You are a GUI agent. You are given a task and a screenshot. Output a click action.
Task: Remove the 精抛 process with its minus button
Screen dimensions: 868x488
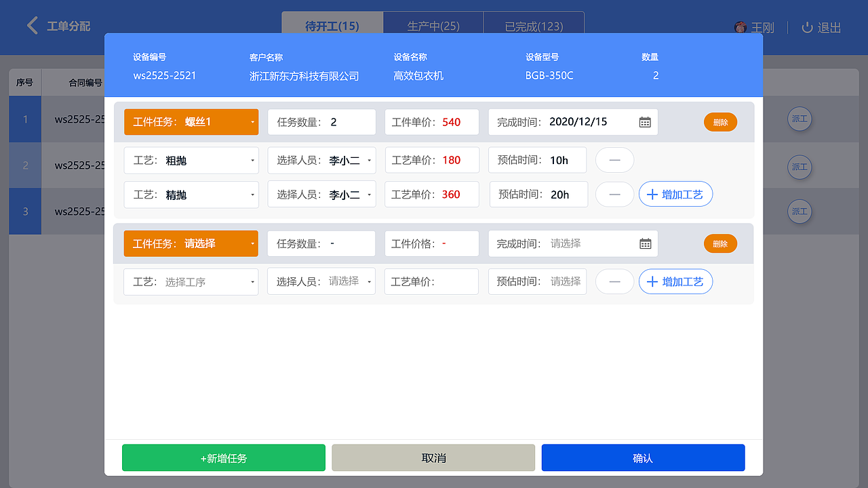[615, 195]
